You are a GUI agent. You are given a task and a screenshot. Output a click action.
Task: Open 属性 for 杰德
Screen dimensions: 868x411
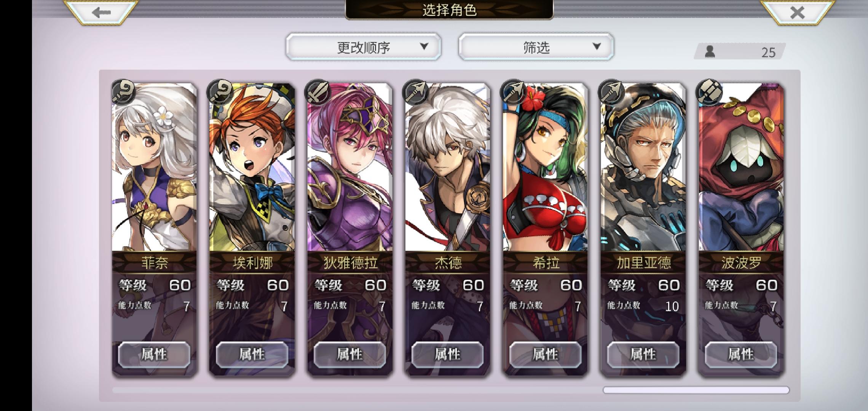(448, 354)
